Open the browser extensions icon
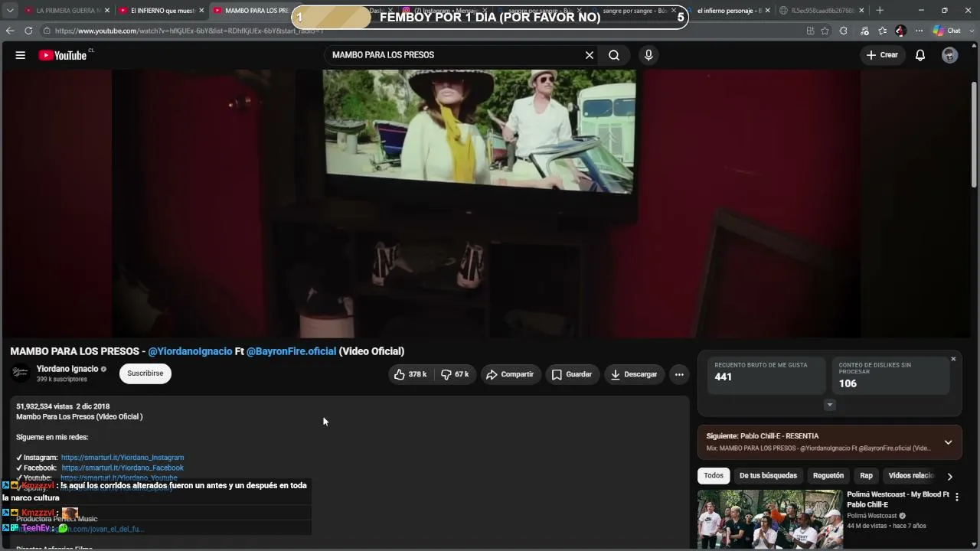The image size is (980, 551). point(843,31)
